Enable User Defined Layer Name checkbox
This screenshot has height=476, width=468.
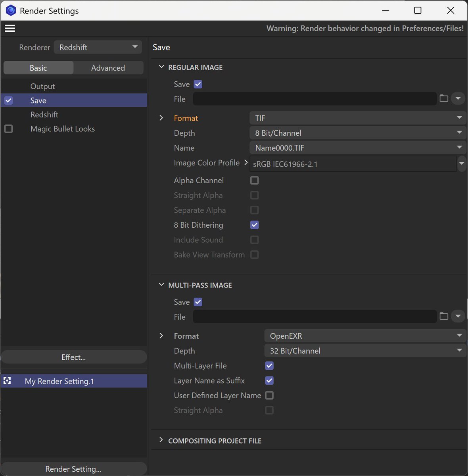coord(269,395)
